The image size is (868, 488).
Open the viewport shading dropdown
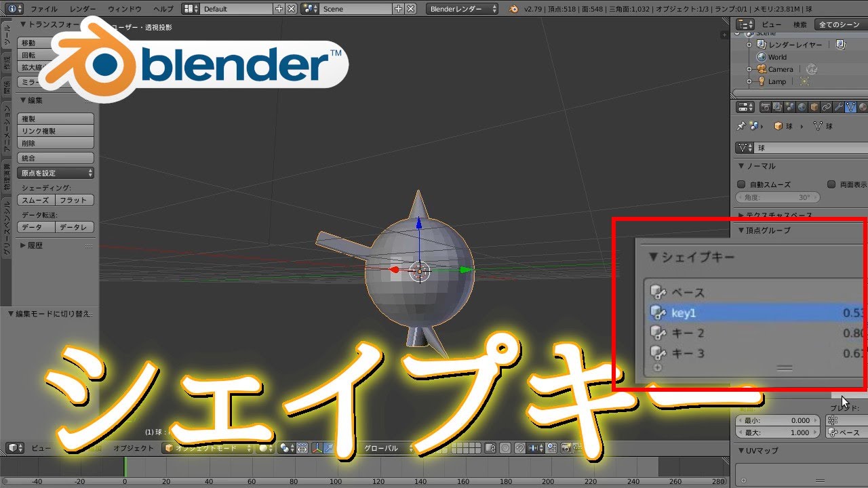click(264, 448)
